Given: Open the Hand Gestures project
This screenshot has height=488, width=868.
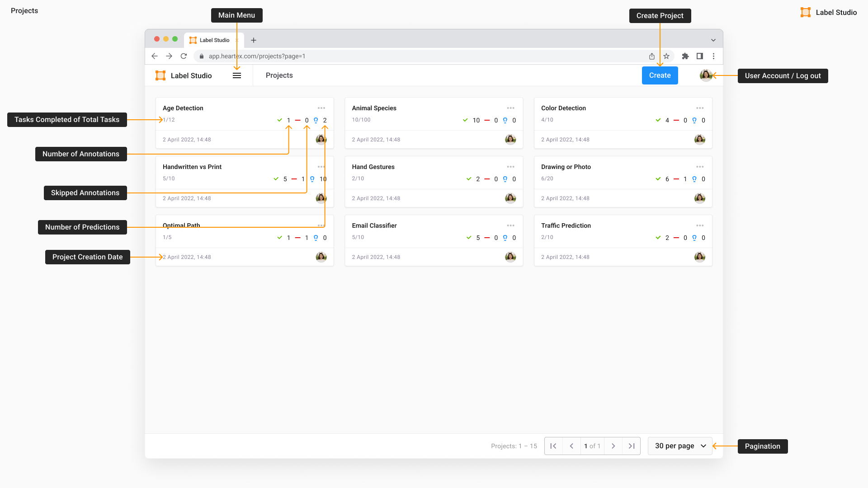Looking at the screenshot, I should coord(373,167).
